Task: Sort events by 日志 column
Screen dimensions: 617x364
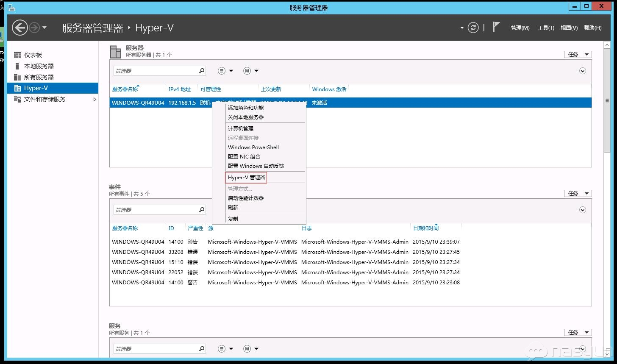Action: (x=306, y=228)
